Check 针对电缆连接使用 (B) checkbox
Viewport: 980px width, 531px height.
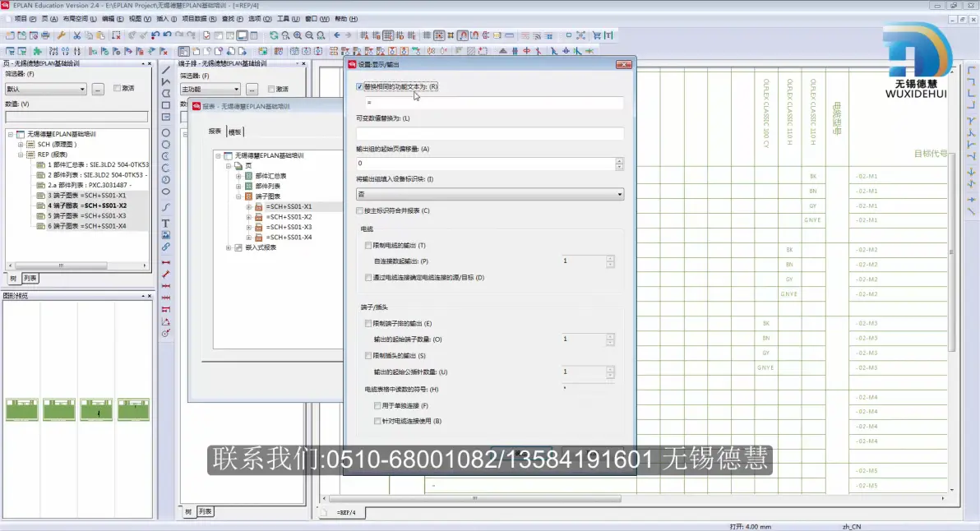377,421
